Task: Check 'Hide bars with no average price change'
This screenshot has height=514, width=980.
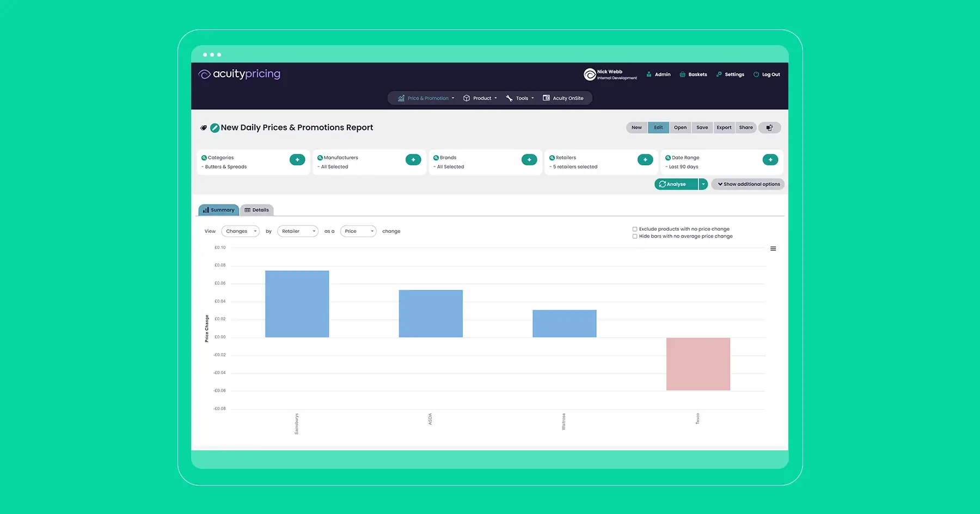Action: (x=635, y=236)
